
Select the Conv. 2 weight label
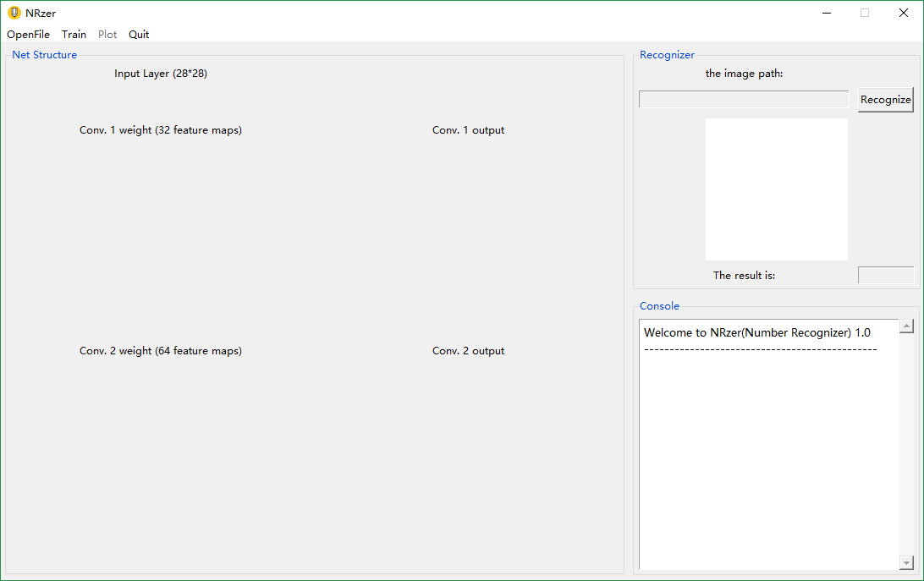(161, 351)
